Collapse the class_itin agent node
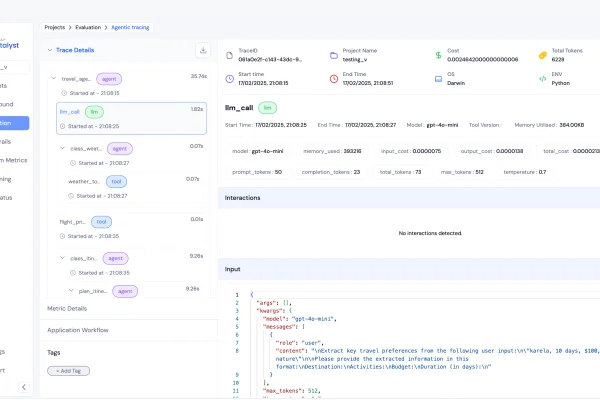This screenshot has width=600, height=400. (62, 258)
